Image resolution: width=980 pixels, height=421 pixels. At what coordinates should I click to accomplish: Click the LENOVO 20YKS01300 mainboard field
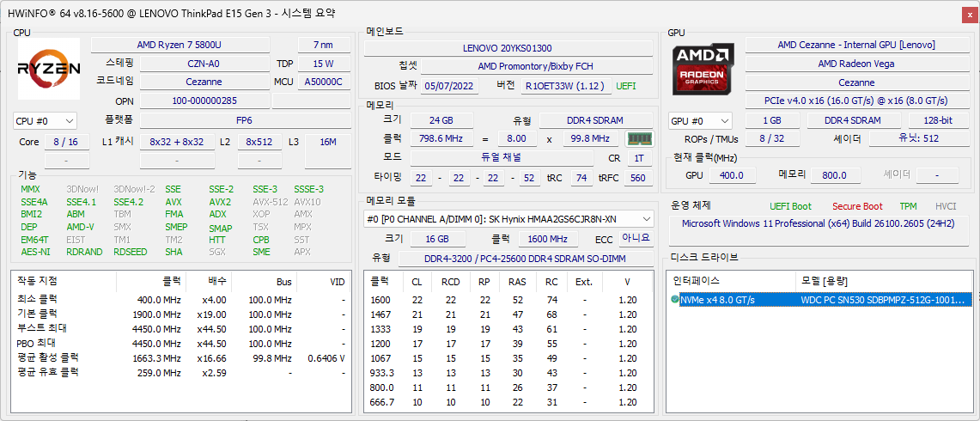point(508,48)
